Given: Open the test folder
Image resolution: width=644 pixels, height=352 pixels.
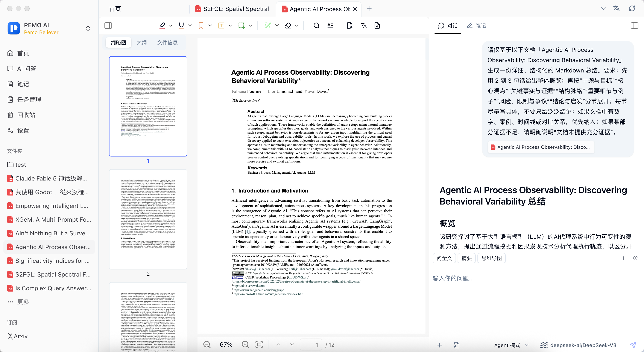Looking at the screenshot, I should tap(49, 165).
